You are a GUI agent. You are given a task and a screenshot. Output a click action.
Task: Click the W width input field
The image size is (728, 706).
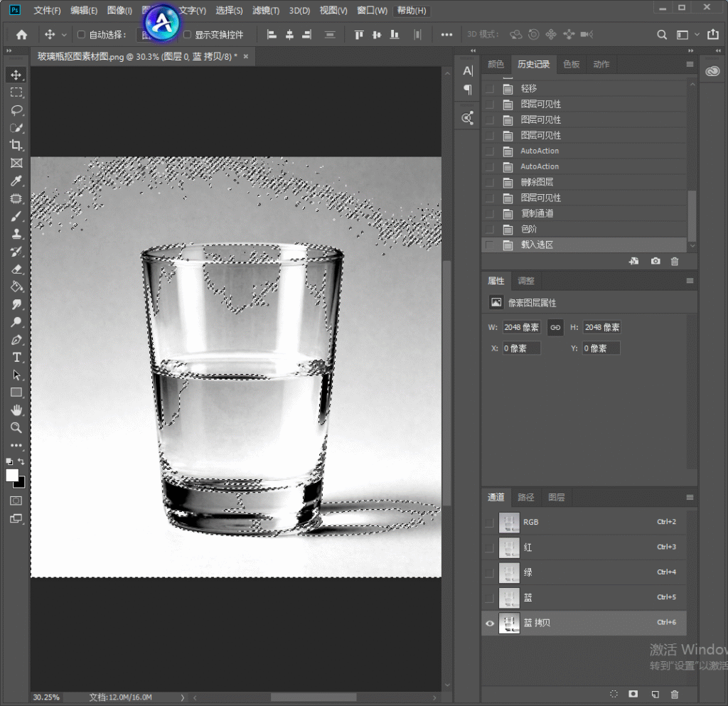click(521, 327)
